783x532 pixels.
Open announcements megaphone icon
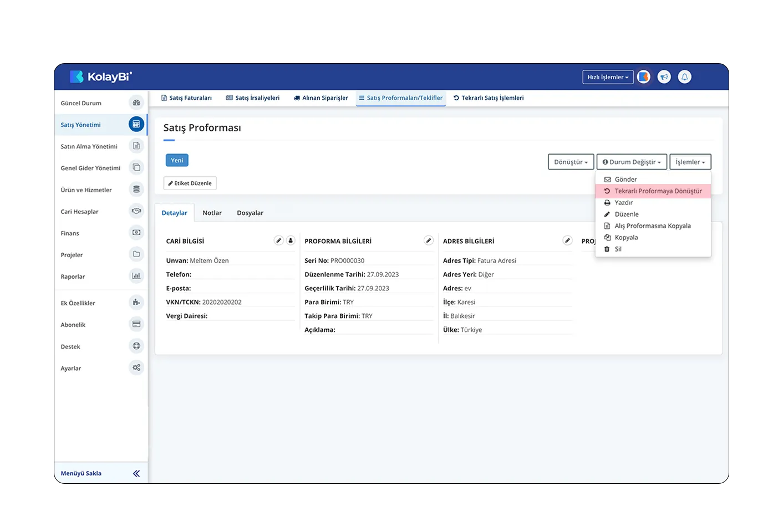click(x=664, y=77)
